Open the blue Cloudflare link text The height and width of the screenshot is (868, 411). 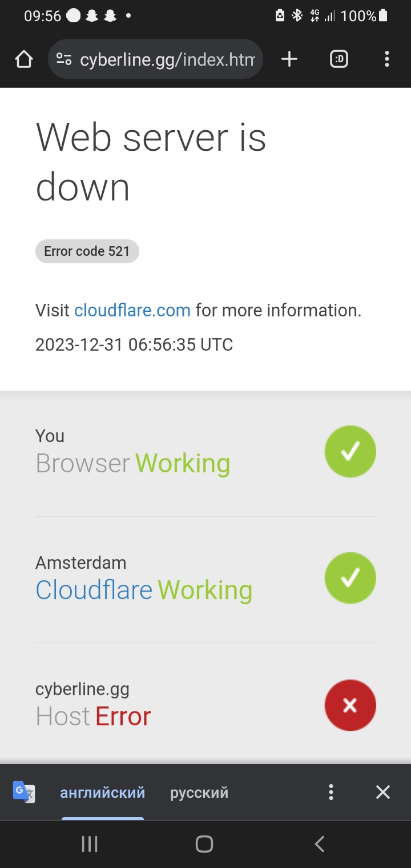click(x=94, y=590)
